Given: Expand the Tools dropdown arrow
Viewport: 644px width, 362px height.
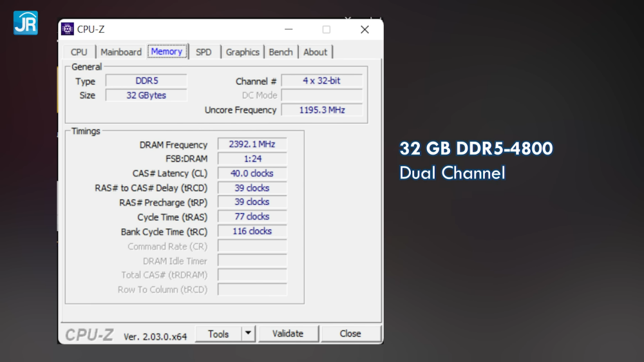Looking at the screenshot, I should [x=248, y=334].
